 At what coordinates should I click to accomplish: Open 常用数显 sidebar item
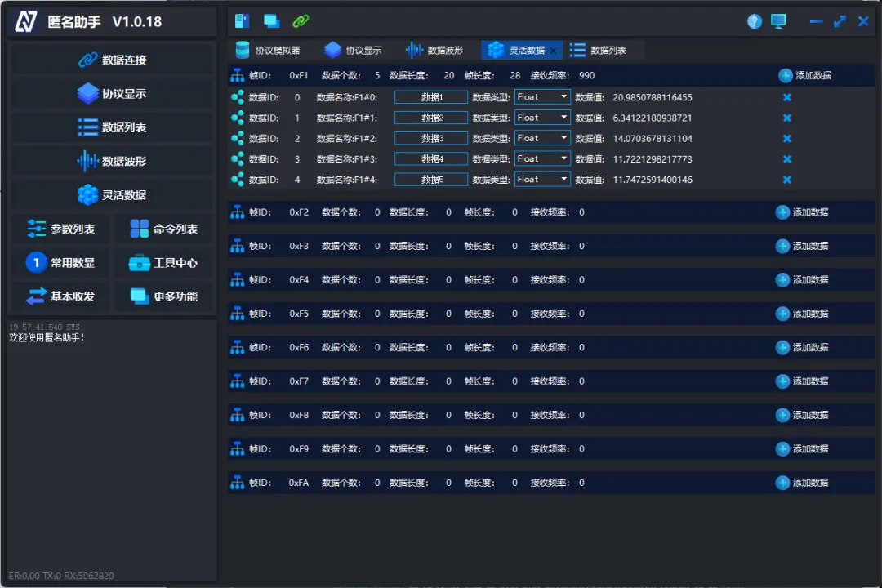tap(60, 263)
